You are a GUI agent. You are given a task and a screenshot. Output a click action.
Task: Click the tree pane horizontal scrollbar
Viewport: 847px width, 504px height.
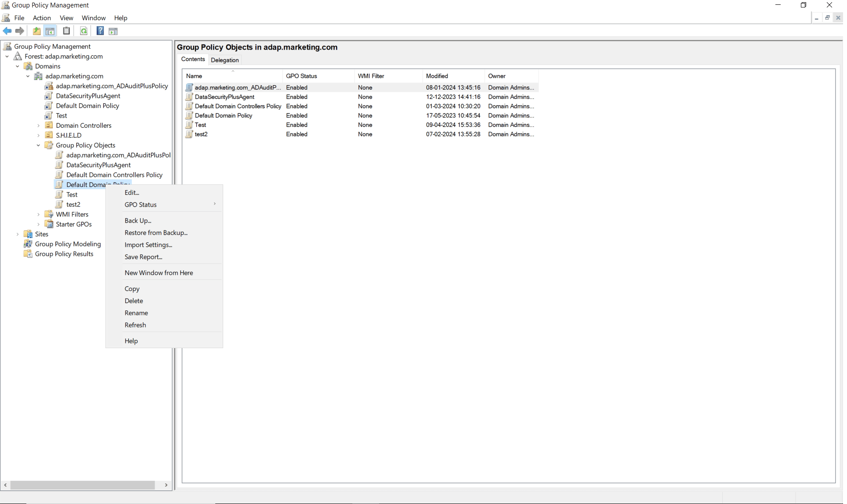click(83, 485)
